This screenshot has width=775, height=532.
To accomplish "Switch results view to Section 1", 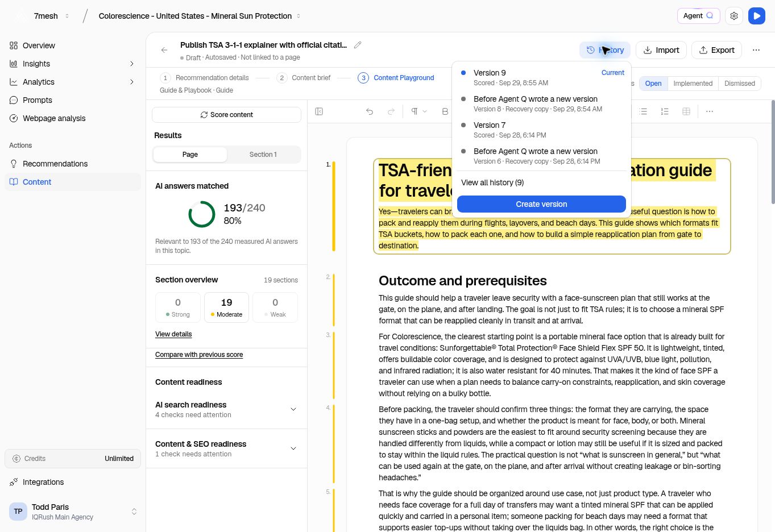I will (x=263, y=155).
